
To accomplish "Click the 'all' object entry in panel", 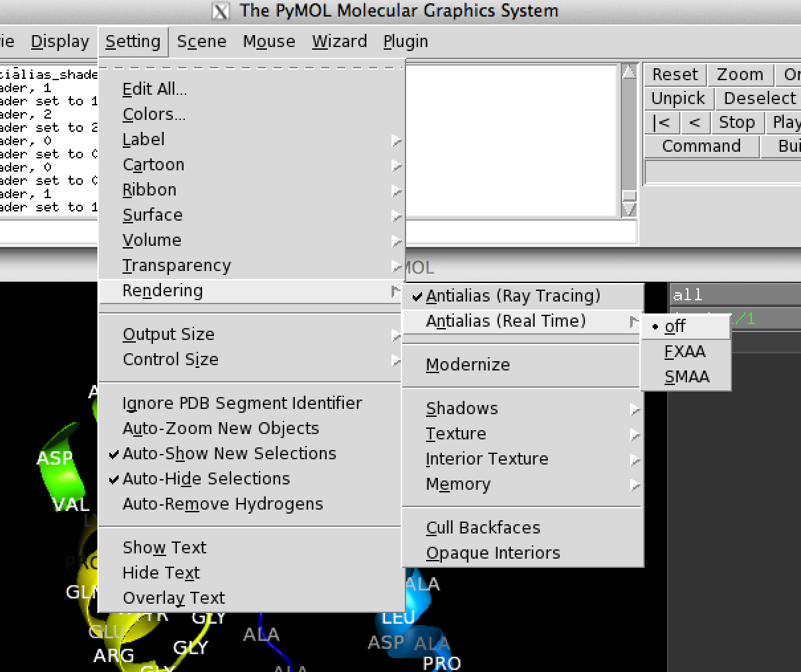I will click(x=688, y=295).
